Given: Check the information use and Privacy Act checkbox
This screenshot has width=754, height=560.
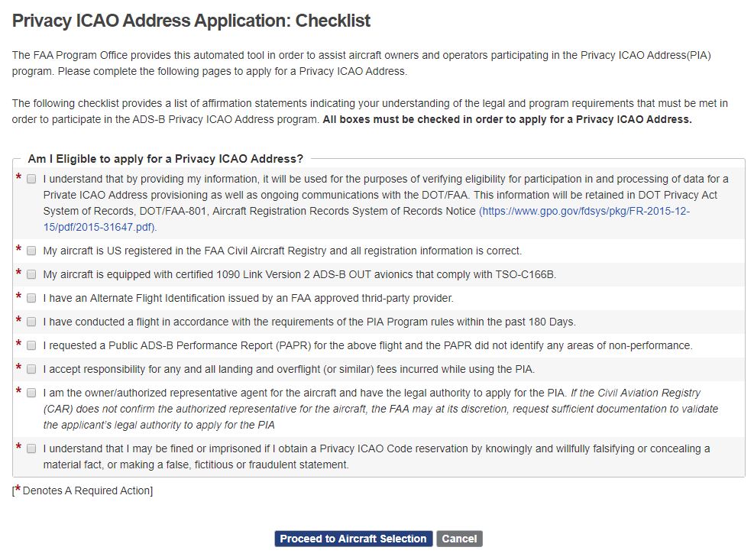Looking at the screenshot, I should (31, 179).
